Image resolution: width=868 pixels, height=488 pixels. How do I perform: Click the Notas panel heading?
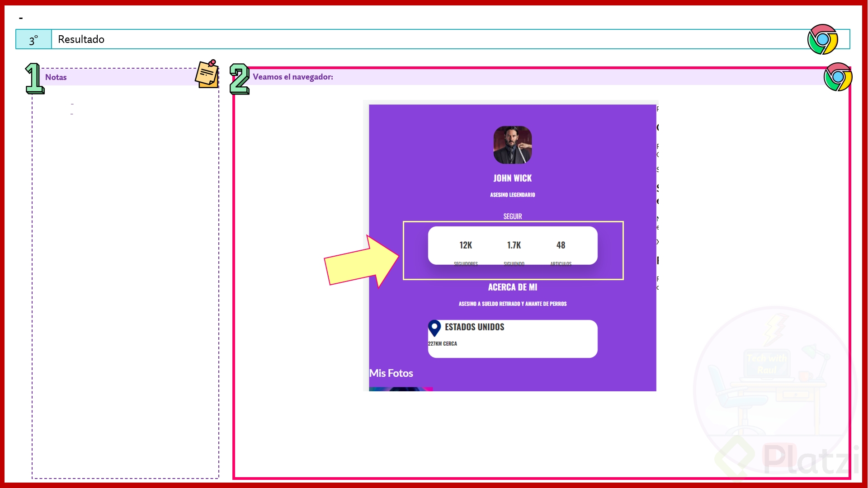56,77
